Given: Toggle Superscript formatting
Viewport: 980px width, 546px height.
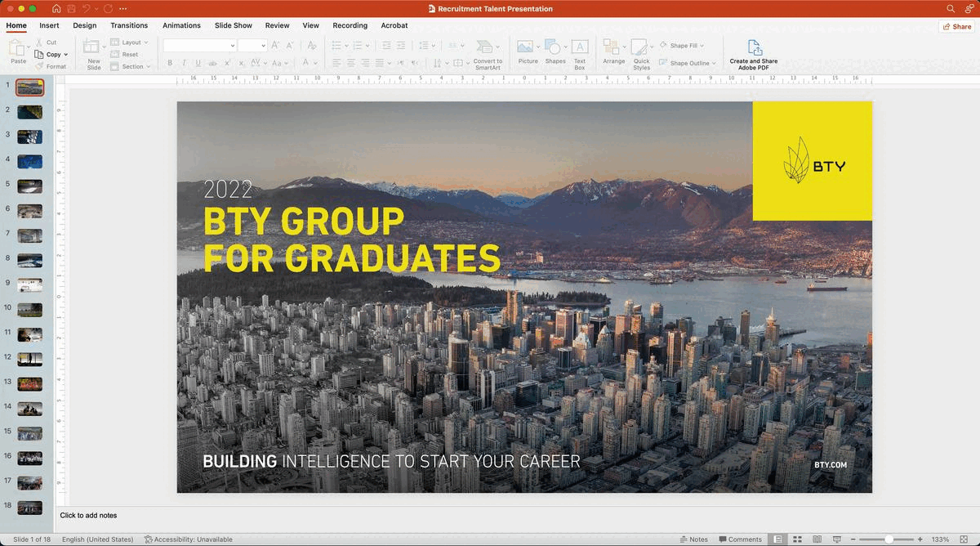Looking at the screenshot, I should (226, 63).
